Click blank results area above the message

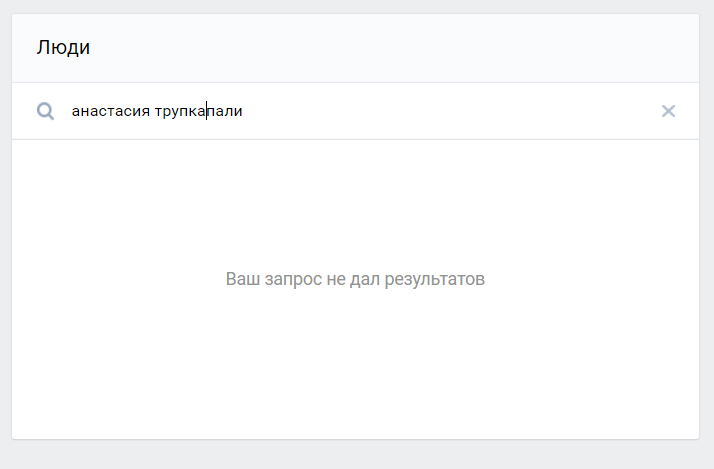click(355, 200)
